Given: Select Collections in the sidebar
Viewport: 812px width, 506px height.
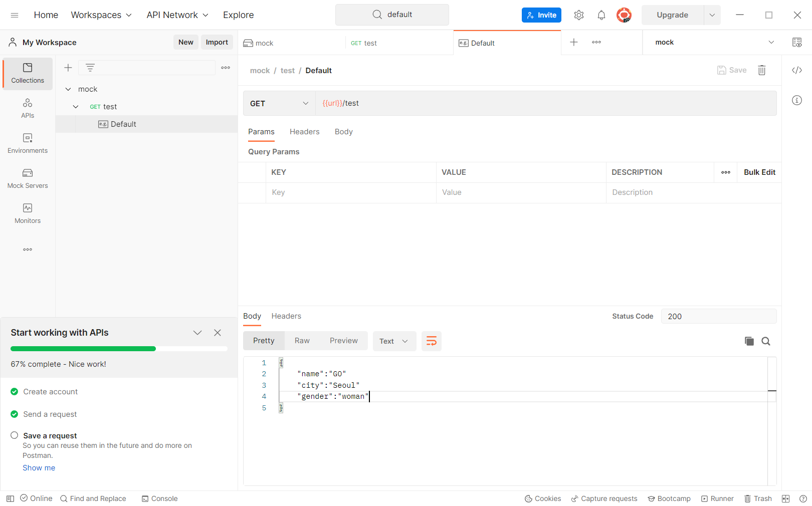Looking at the screenshot, I should pos(28,74).
